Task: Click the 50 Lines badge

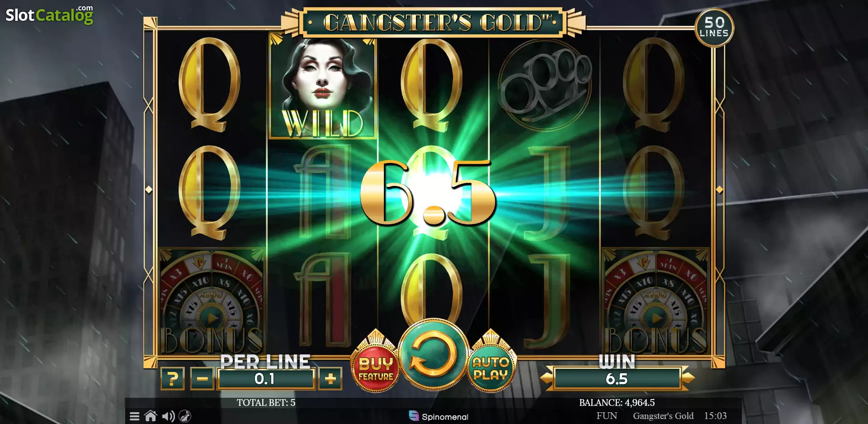Action: (714, 28)
